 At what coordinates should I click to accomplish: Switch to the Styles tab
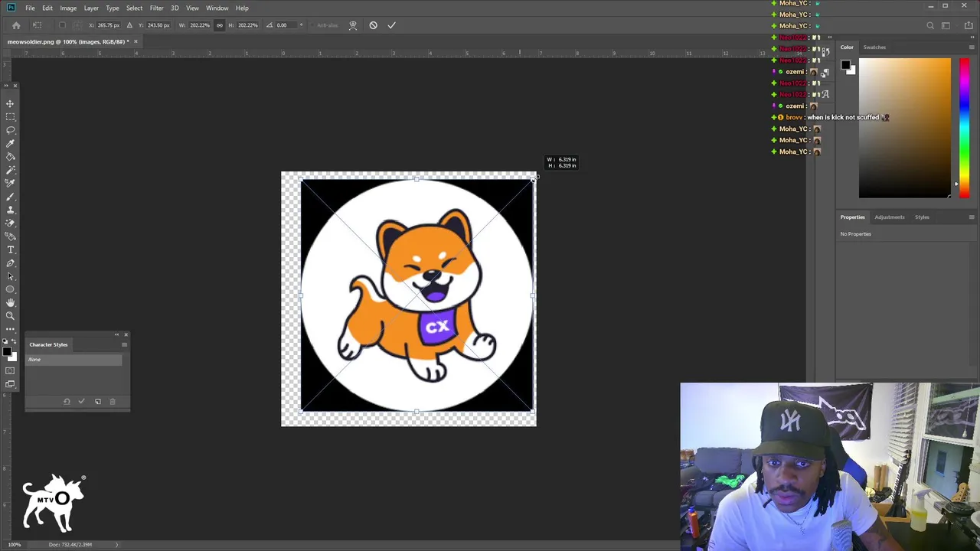point(922,217)
